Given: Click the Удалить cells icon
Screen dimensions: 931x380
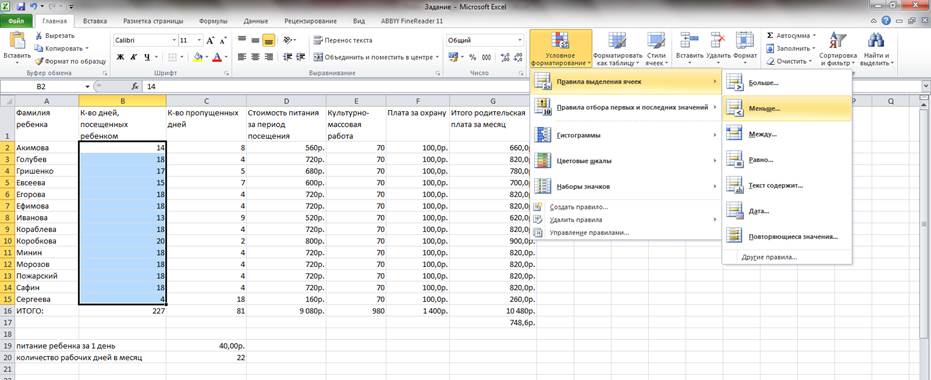Looking at the screenshot, I should tap(718, 40).
